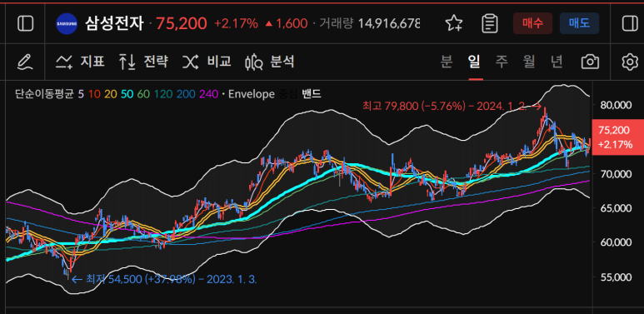Image resolution: width=644 pixels, height=314 pixels.
Task: Click the 매도 sell button
Action: coord(579,23)
